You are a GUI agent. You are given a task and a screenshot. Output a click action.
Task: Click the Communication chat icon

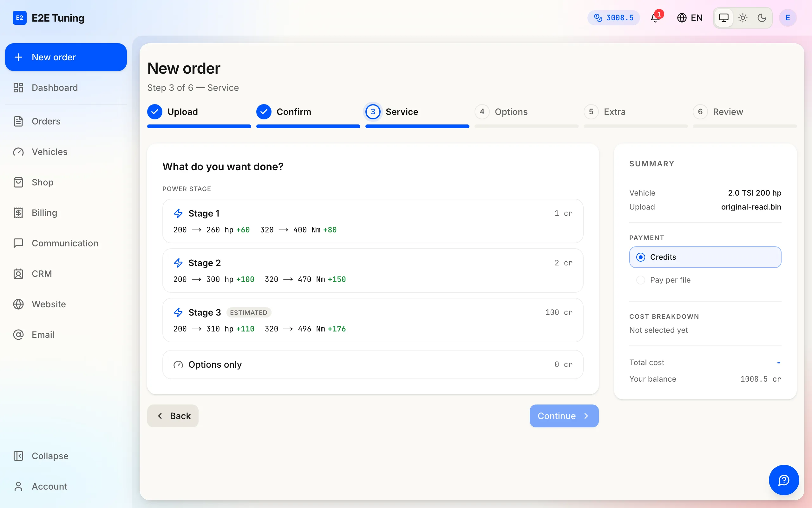(x=18, y=243)
